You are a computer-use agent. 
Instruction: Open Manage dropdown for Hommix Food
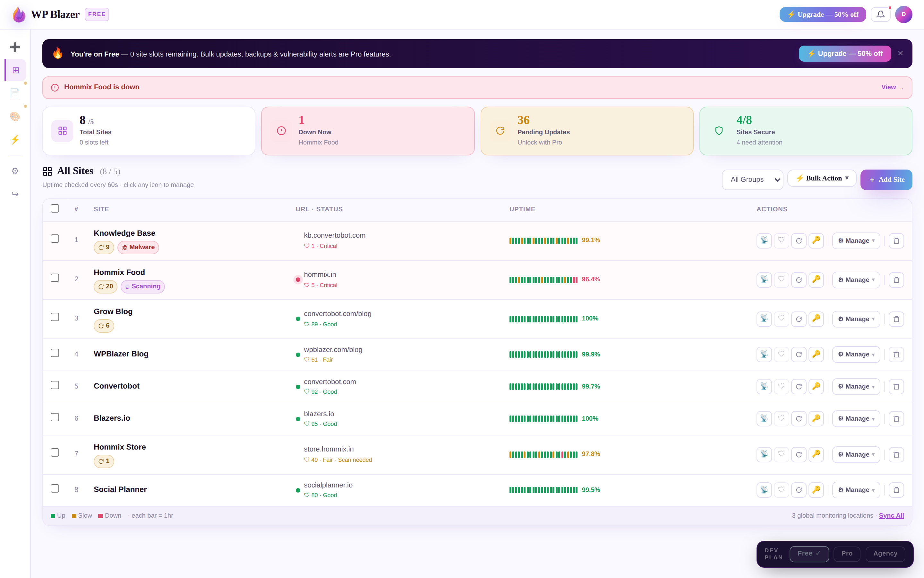[x=856, y=280]
